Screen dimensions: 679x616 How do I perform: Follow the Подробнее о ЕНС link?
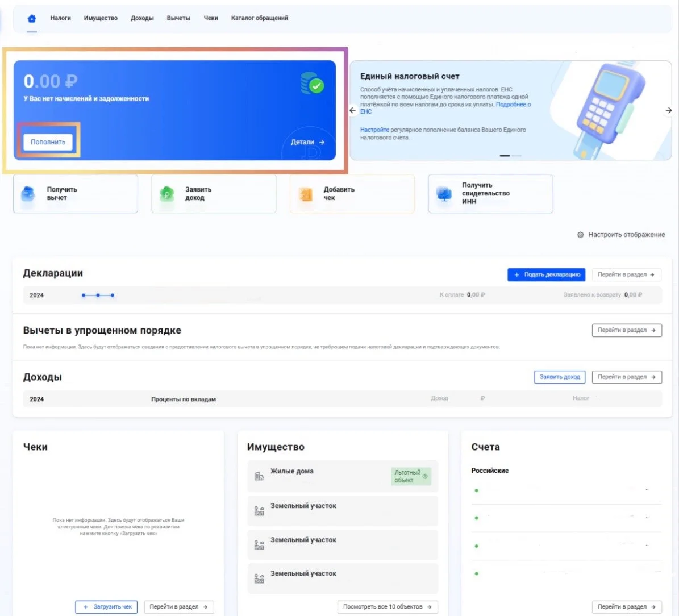pos(514,105)
